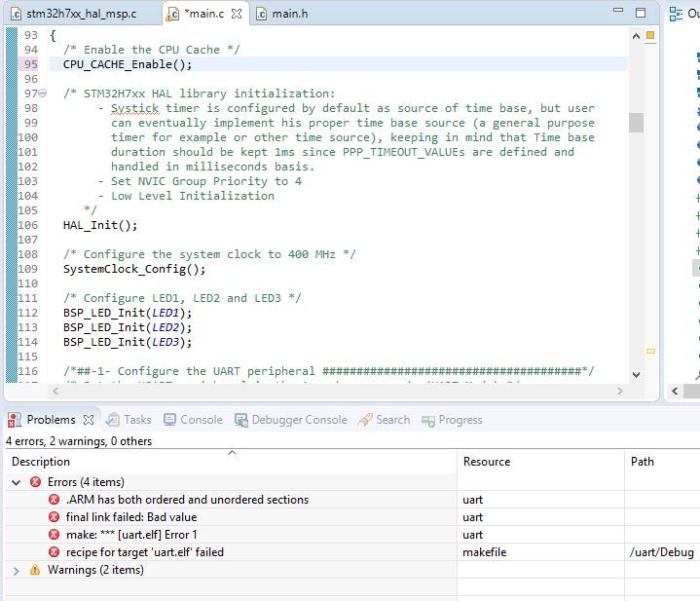Sort problems by Description column header

coord(41,462)
